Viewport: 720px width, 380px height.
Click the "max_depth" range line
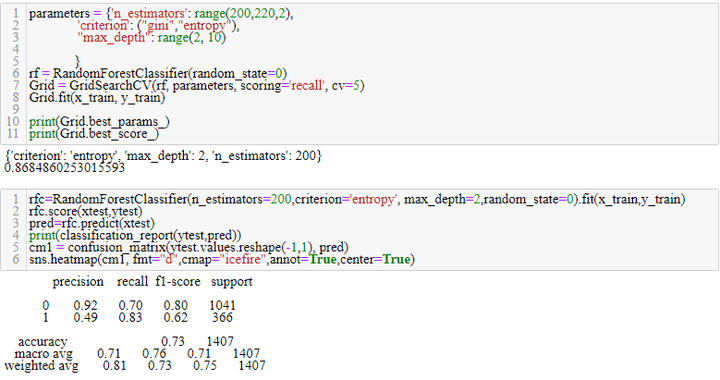pyautogui.click(x=152, y=37)
